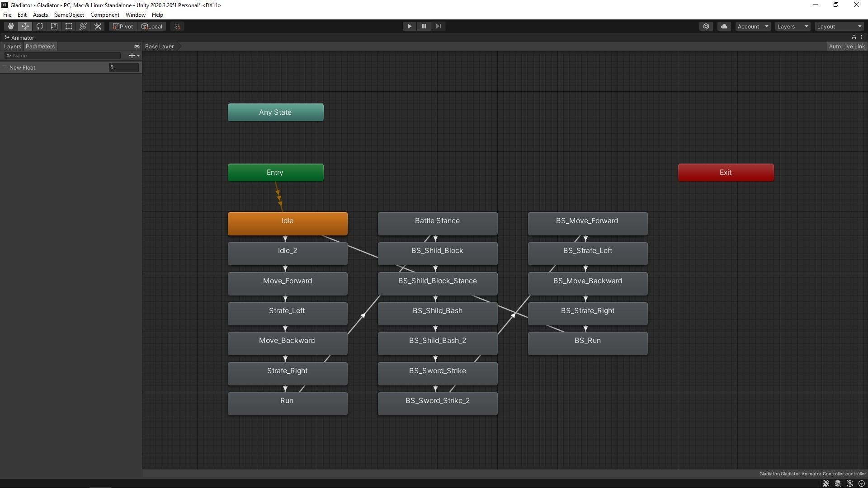This screenshot has width=868, height=488.
Task: Expand the Layout dropdown
Action: coord(839,26)
